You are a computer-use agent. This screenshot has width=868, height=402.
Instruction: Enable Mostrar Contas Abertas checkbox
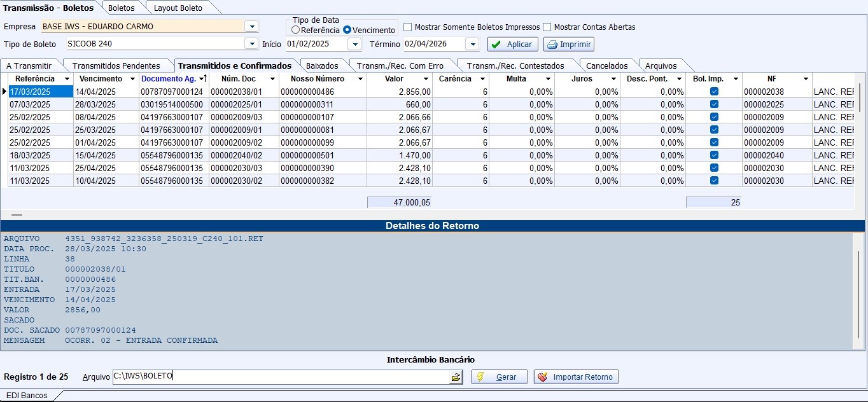(547, 27)
